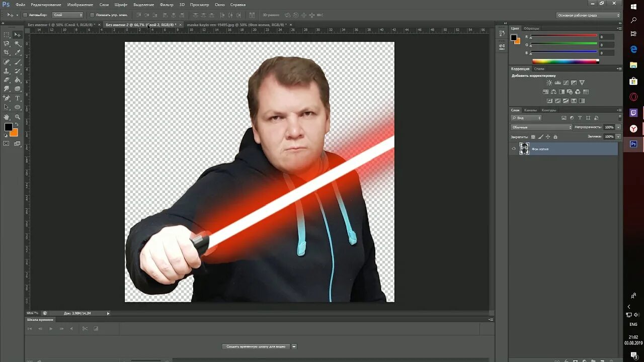644x362 pixels.
Task: Open the Обычные blend mode dropdown
Action: click(541, 127)
